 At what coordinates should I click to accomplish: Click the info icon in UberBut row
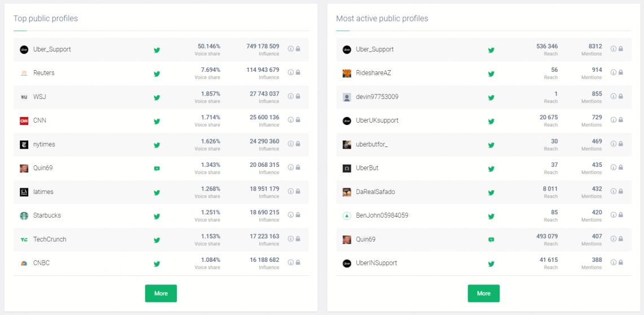tap(613, 167)
